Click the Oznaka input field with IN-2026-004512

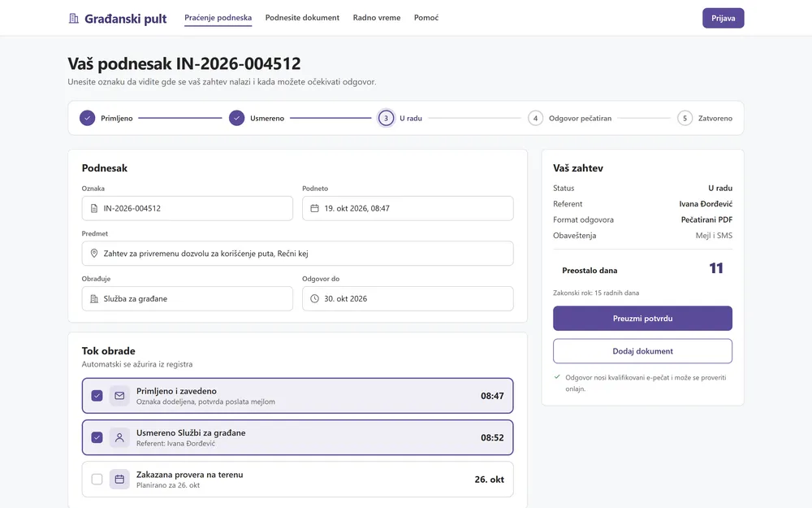click(x=188, y=208)
